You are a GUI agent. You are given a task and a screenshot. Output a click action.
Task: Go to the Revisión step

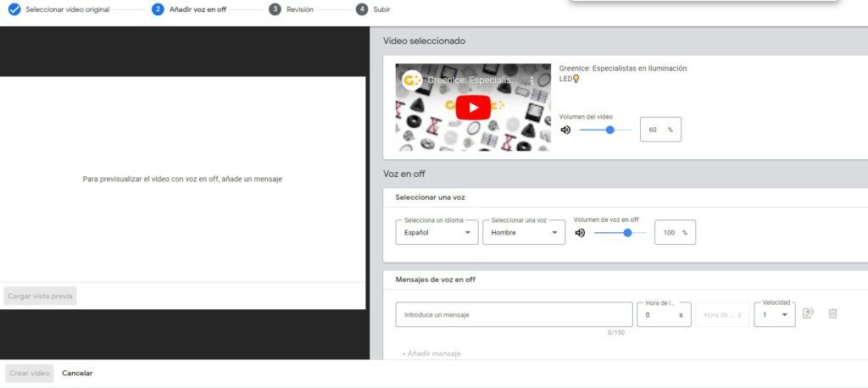[299, 9]
